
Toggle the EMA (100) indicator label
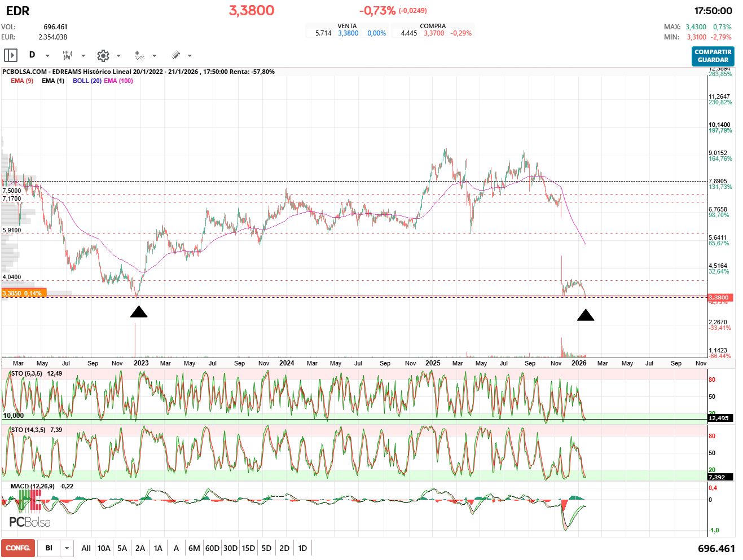pos(118,81)
